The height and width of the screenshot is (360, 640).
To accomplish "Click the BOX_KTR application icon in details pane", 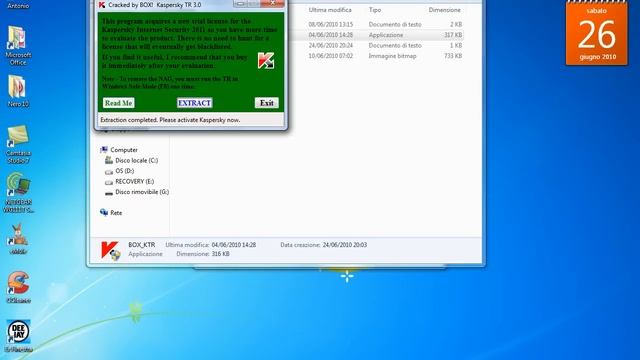I will click(x=110, y=250).
